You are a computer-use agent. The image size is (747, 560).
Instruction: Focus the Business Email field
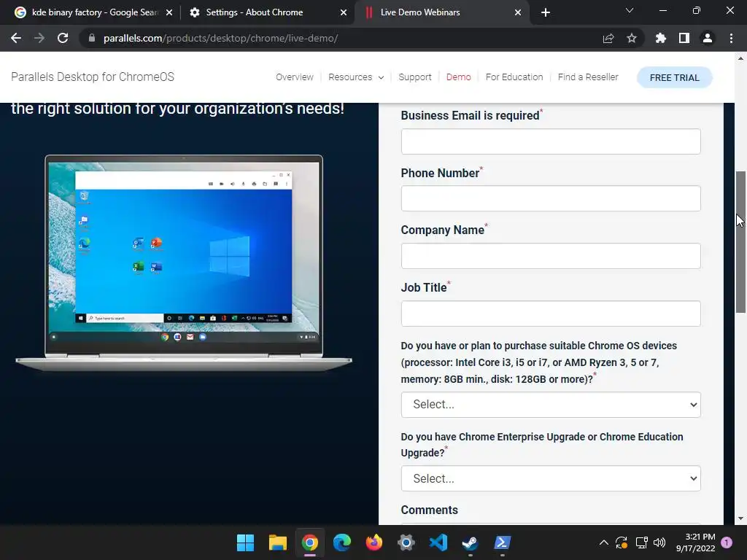[551, 141]
